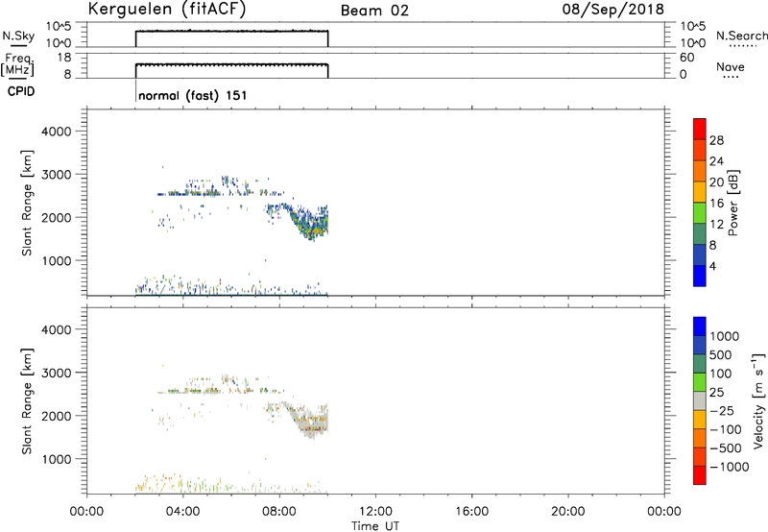Click the 'Velocity [m s-1]' colorbar title

[x=758, y=400]
